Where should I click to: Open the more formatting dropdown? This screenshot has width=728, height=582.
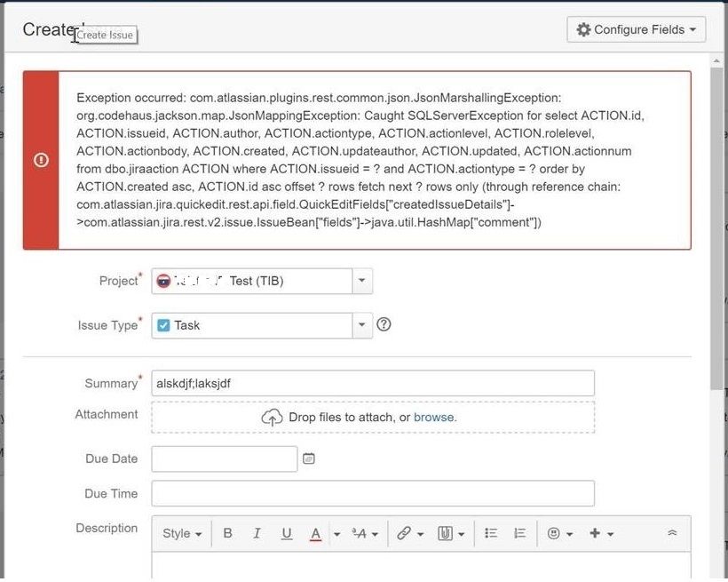click(365, 534)
